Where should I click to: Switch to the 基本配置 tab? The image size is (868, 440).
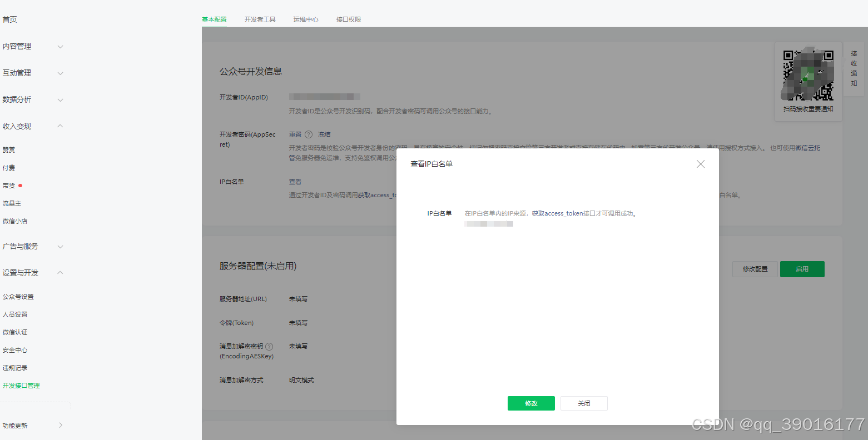[x=214, y=19]
